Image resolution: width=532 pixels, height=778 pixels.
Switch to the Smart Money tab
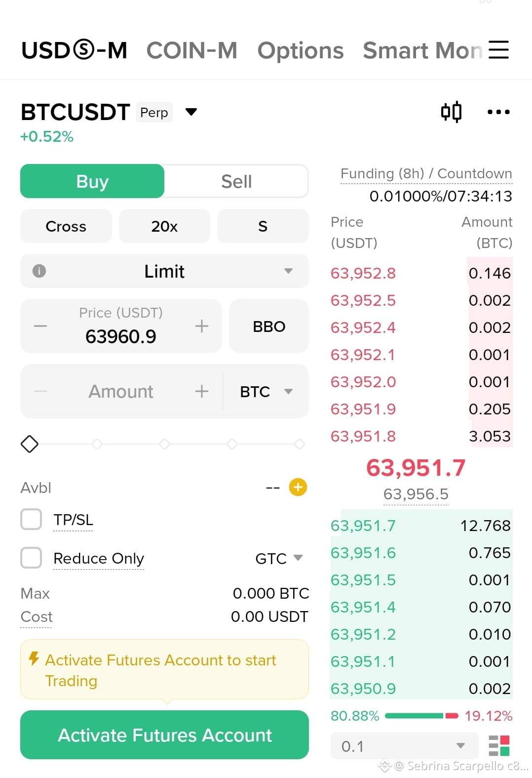422,50
